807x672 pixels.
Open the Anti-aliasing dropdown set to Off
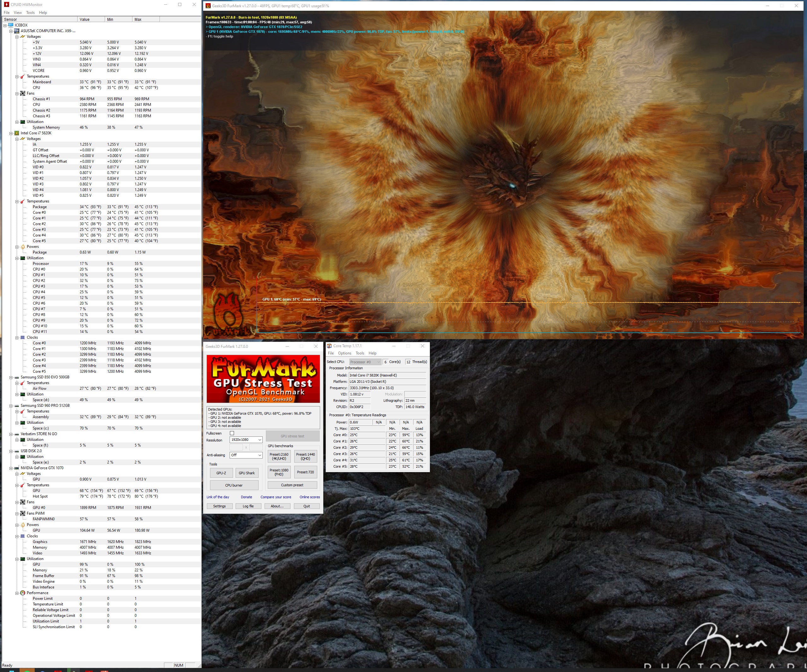(x=246, y=455)
